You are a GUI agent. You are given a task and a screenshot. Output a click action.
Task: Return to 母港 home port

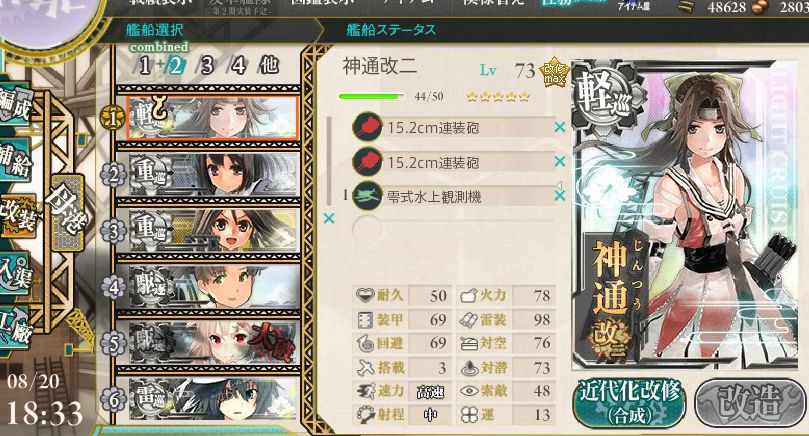pos(67,212)
